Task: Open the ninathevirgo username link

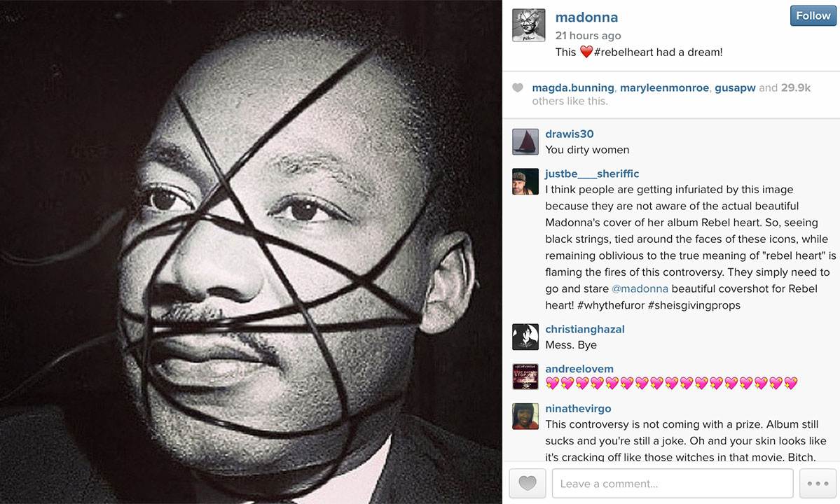Action: coord(578,409)
